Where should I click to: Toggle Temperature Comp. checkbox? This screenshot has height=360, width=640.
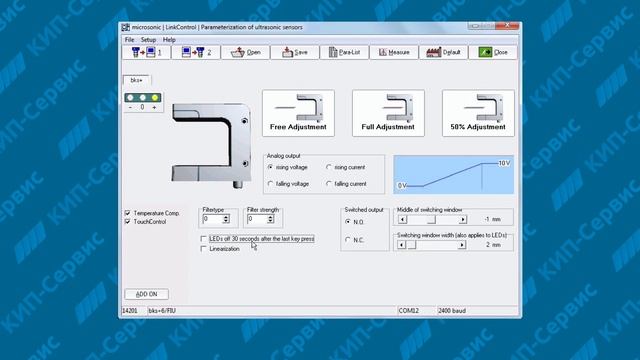(x=128, y=213)
